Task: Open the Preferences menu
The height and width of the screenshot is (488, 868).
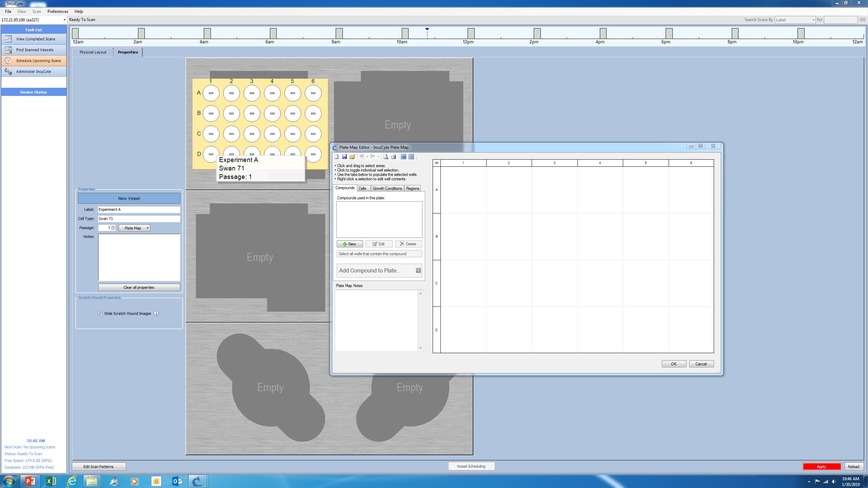Action: 58,12
